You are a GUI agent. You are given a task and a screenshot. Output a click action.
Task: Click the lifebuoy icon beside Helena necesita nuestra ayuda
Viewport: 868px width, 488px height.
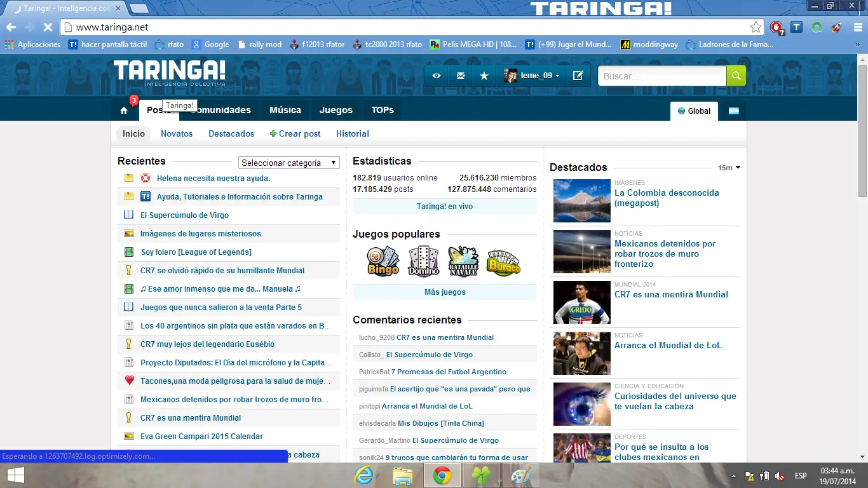coord(146,178)
